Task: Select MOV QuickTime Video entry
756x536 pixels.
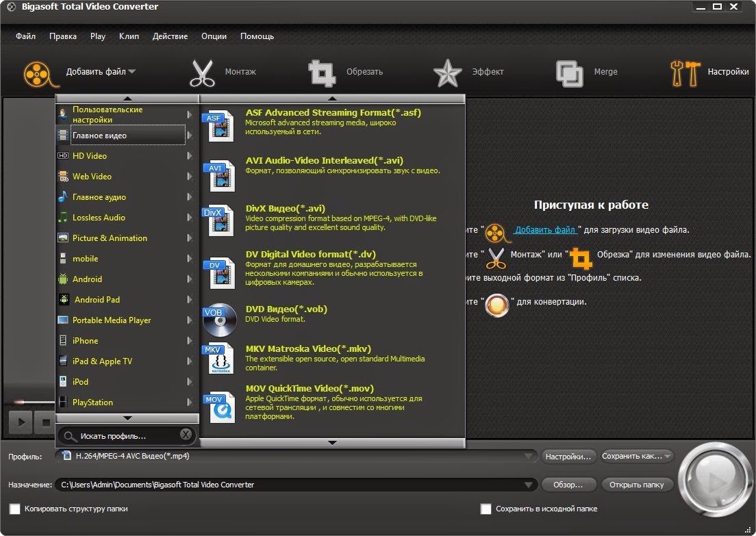Action: click(332, 405)
